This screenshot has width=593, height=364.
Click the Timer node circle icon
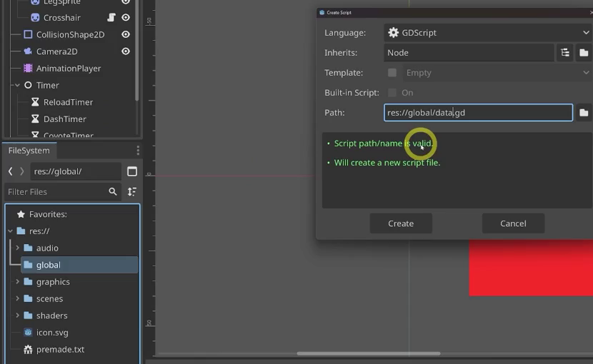pos(28,85)
